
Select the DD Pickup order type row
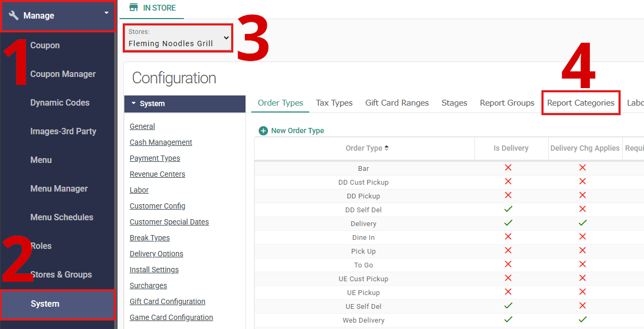pyautogui.click(x=449, y=196)
